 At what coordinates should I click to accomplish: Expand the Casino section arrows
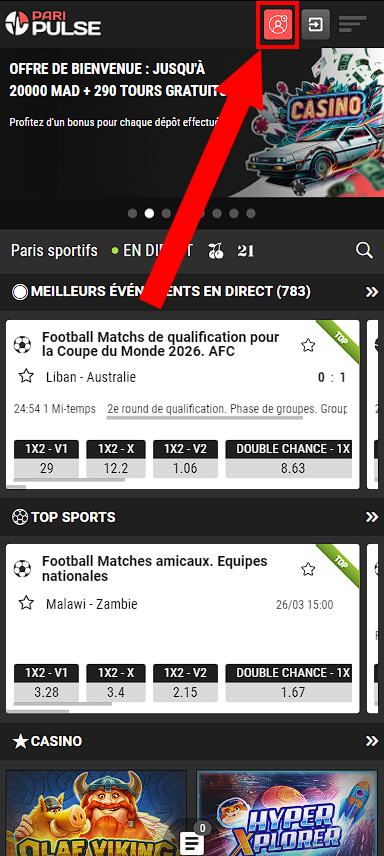coord(372,741)
